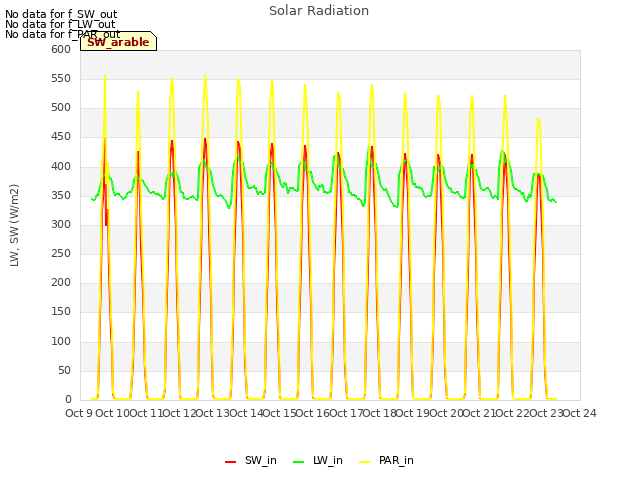Click the 300 y-axis tick label

[61, 224]
